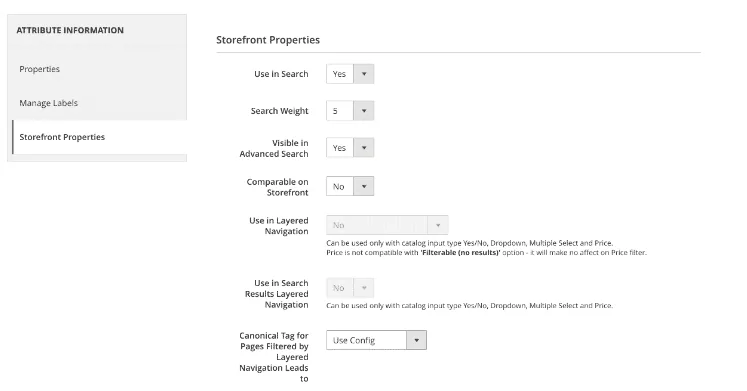Click the Search Weight label

pos(280,111)
